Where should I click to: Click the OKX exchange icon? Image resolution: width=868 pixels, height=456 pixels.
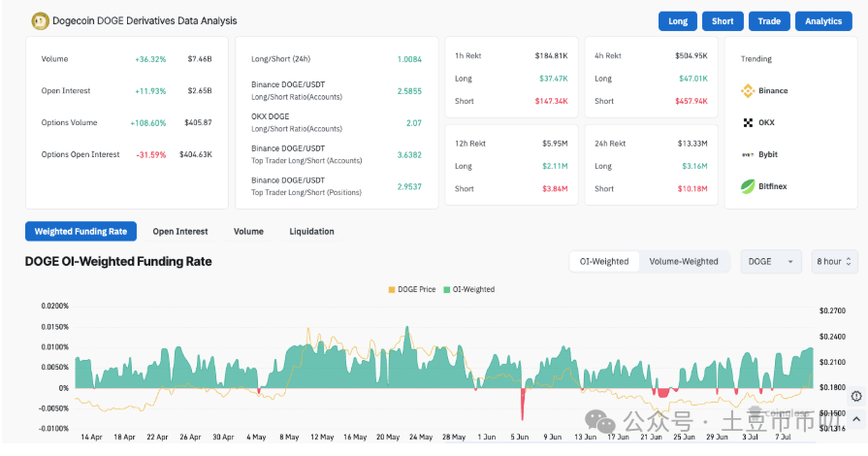748,123
